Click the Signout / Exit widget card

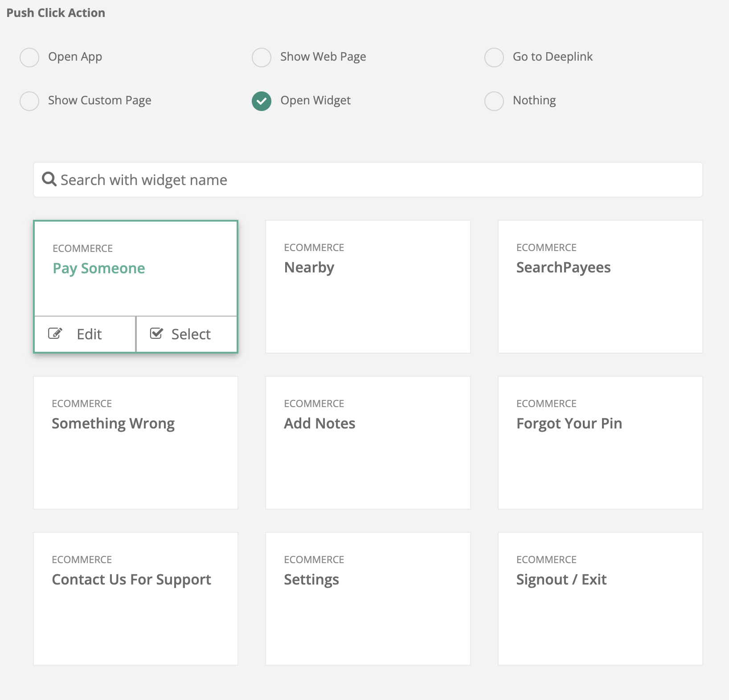pos(600,598)
